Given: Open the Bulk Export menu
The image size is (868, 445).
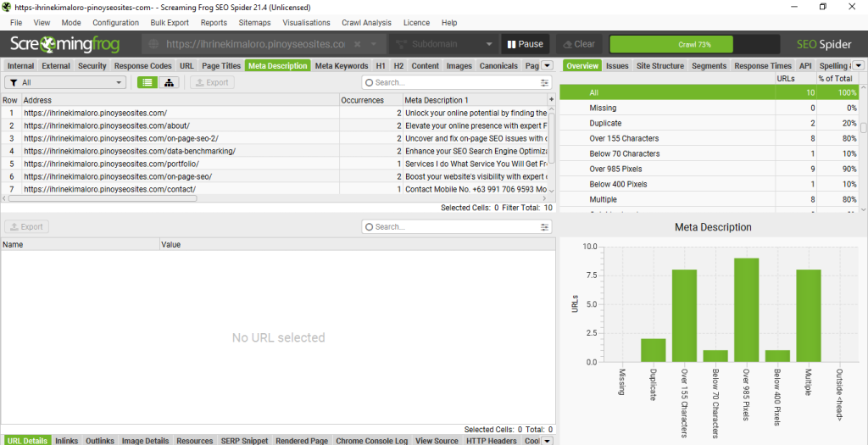Looking at the screenshot, I should pos(170,23).
